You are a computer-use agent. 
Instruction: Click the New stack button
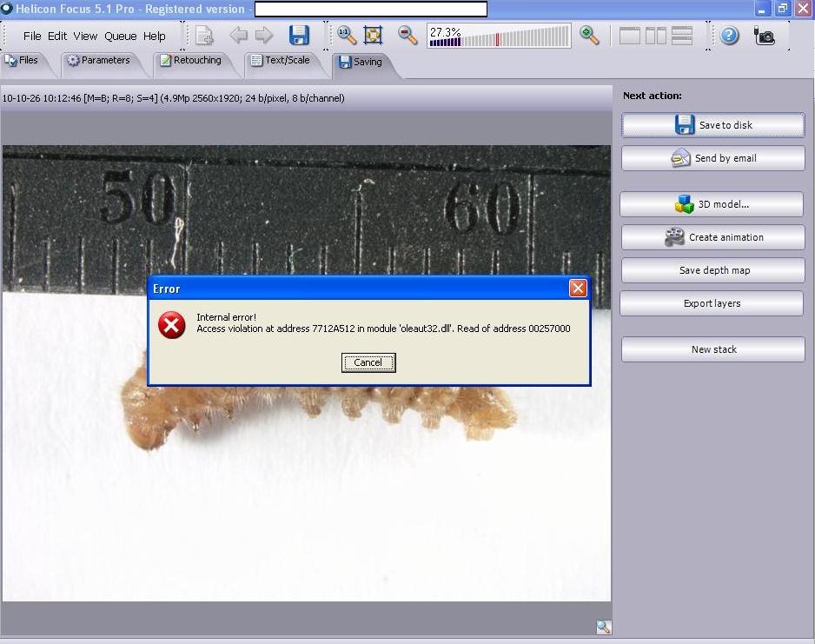tap(712, 349)
